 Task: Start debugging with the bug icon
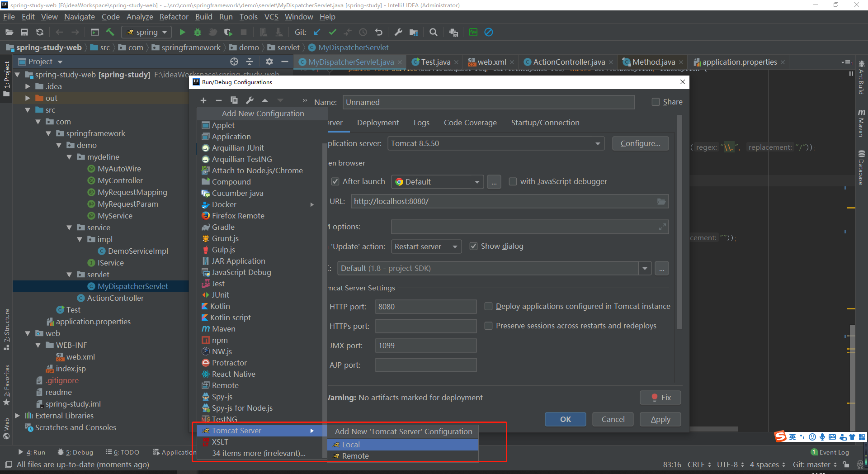click(198, 32)
